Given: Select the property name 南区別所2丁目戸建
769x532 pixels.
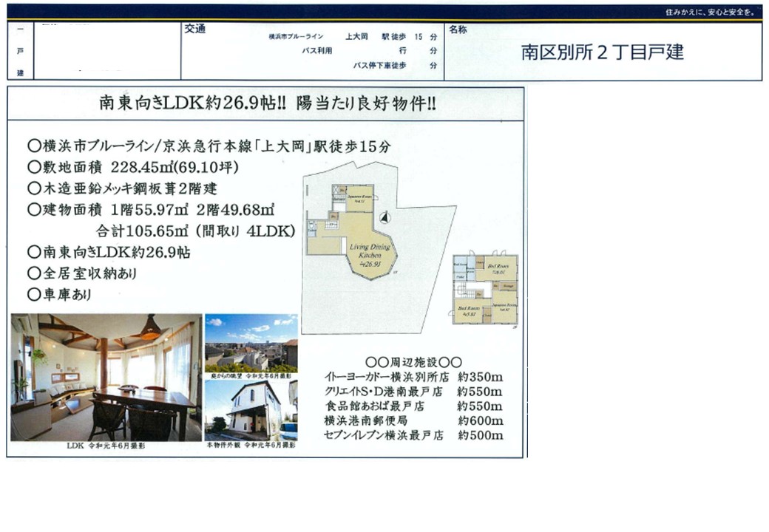Looking at the screenshot, I should click(603, 52).
